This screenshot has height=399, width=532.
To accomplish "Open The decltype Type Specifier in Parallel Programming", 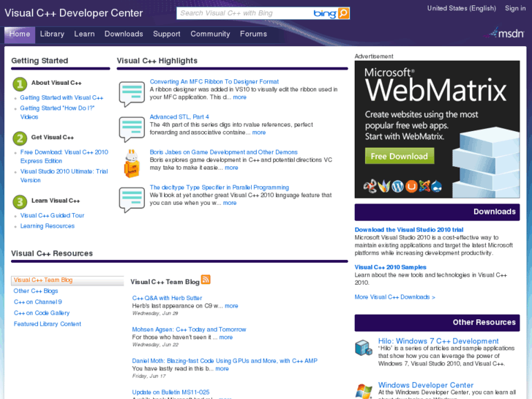I will click(x=220, y=187).
